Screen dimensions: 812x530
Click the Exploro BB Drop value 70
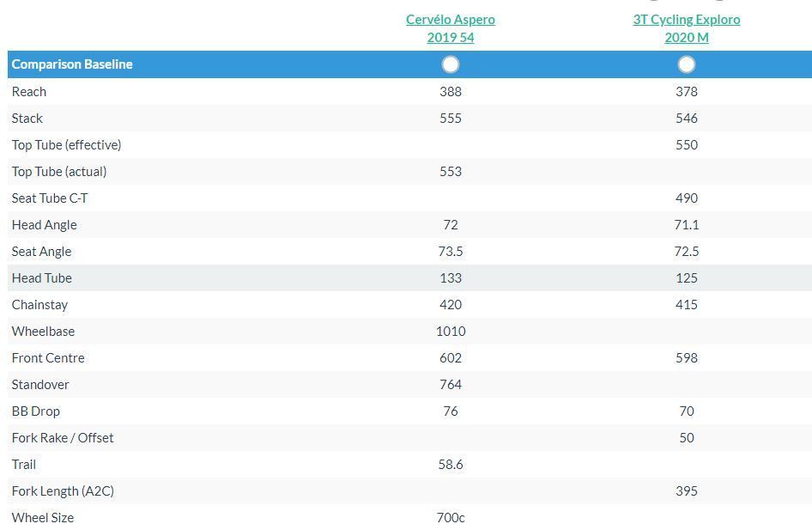686,411
